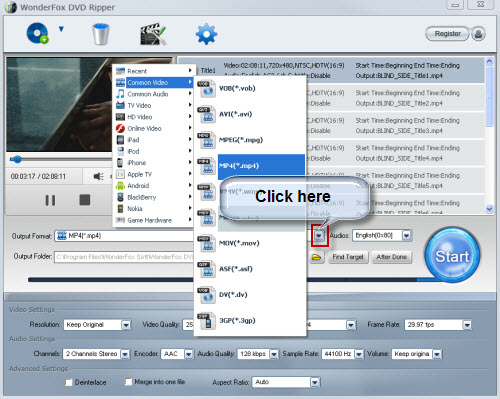The width and height of the screenshot is (500, 399).
Task: Open the Volume dropdown
Action: point(437,354)
